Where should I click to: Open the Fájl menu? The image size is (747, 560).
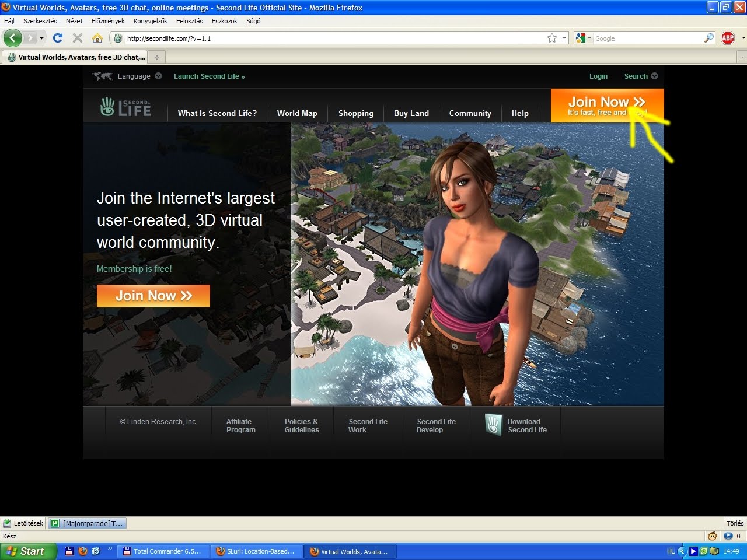9,21
